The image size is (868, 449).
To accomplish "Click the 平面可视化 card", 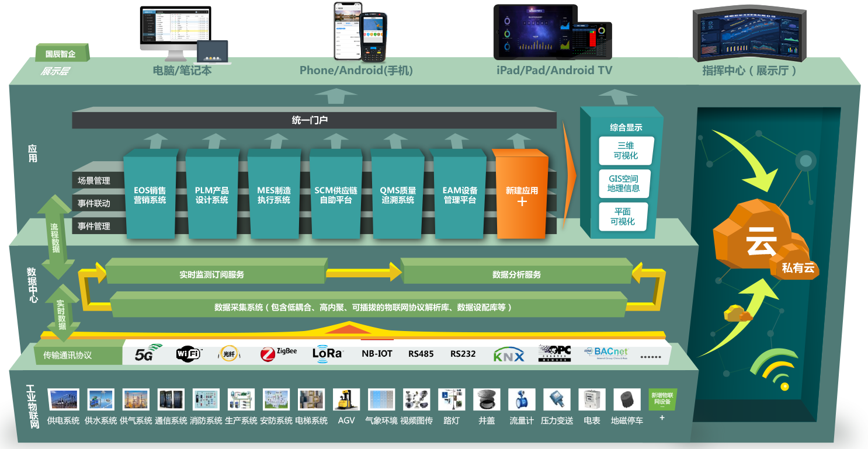I will pos(623,216).
